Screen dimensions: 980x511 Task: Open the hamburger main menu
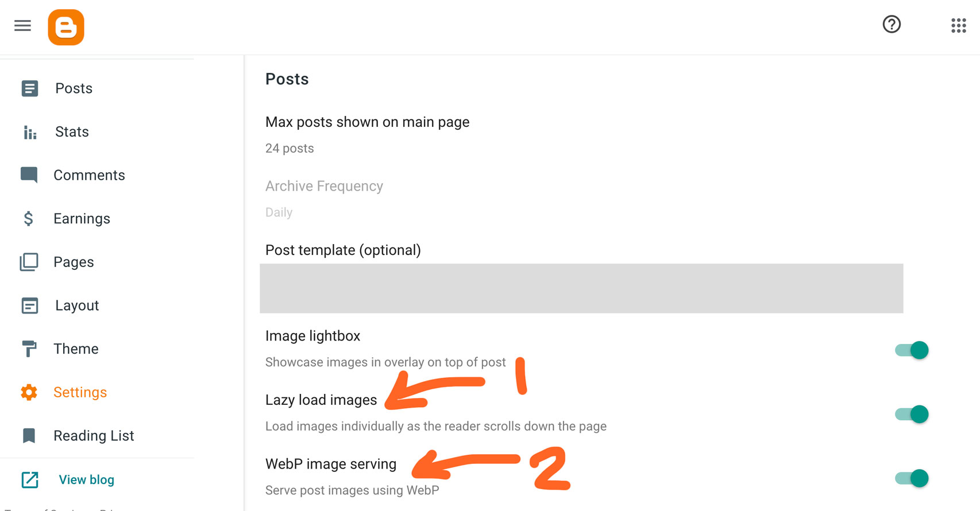(23, 26)
